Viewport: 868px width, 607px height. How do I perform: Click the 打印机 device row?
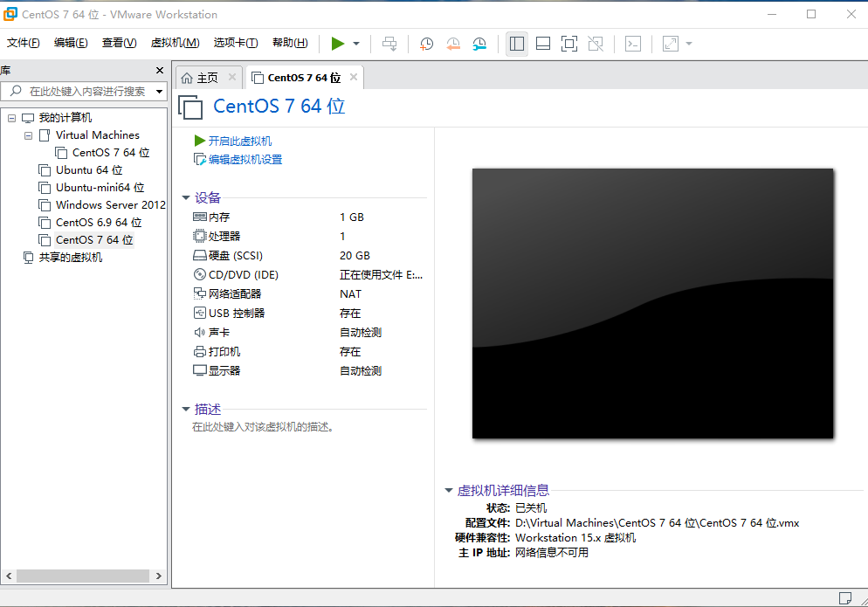tap(308, 352)
